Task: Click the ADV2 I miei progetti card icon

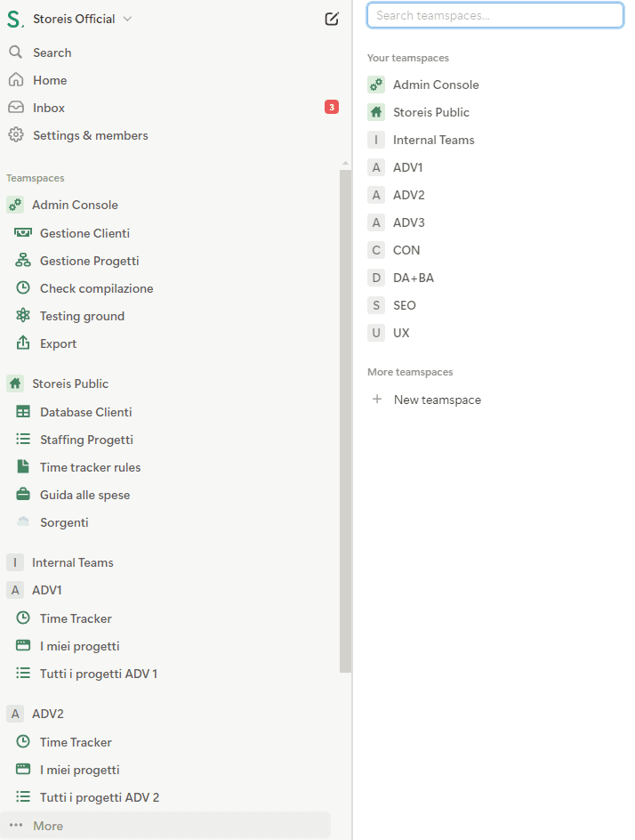Action: pos(23,769)
